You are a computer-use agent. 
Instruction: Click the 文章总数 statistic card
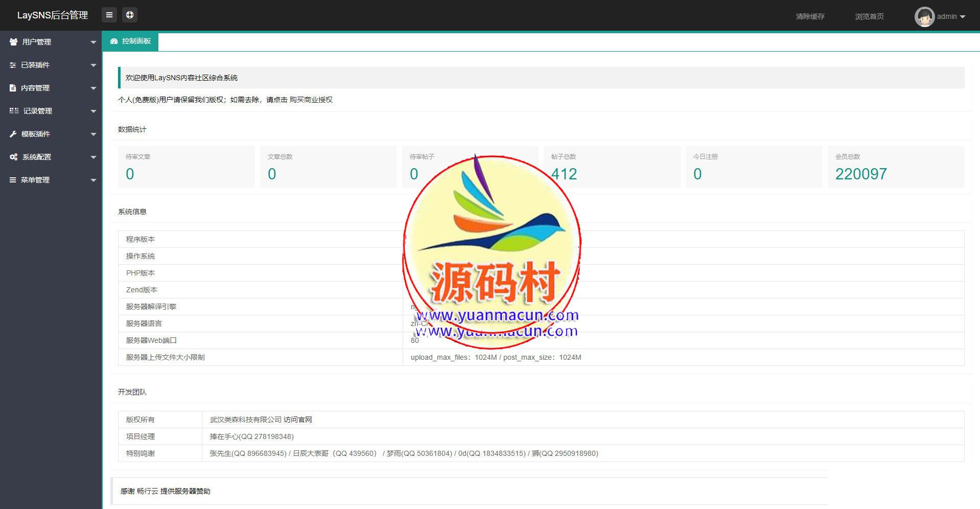[x=329, y=167]
